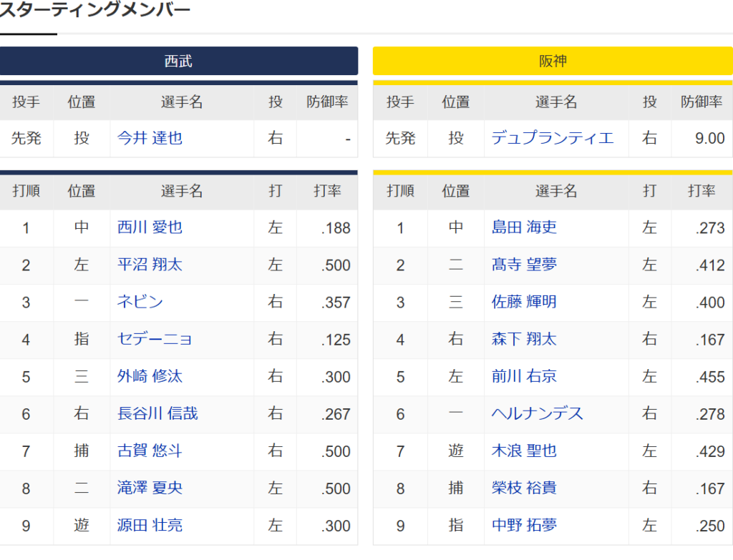Screen dimensions: 733x560
Task: Select 打順 header in 西武 batting table
Action: point(26,191)
